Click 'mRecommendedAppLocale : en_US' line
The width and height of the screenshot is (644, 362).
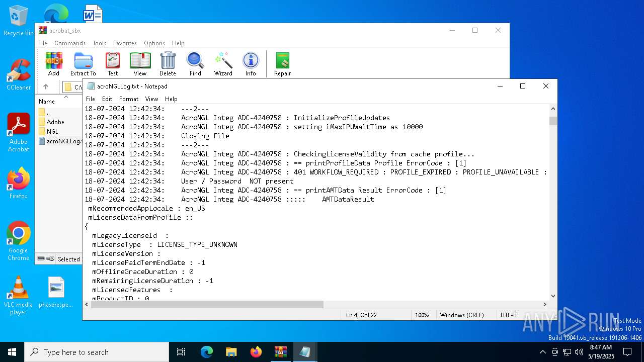pos(146,208)
